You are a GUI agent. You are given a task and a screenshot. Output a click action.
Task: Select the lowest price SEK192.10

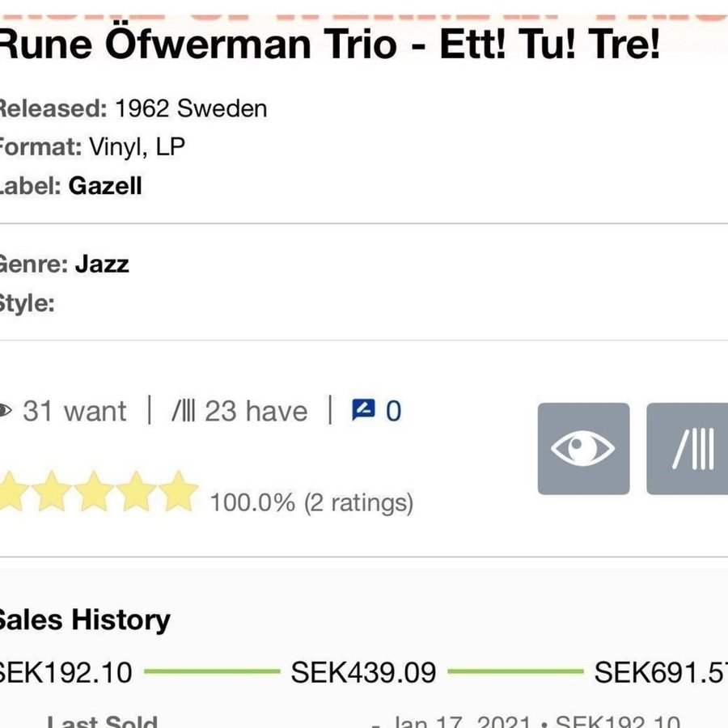click(65, 671)
